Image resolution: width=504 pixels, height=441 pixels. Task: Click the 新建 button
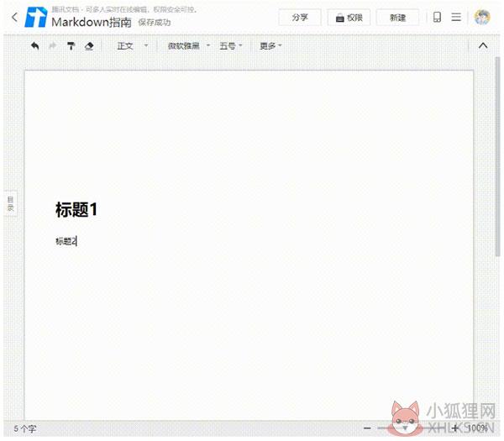[x=397, y=18]
